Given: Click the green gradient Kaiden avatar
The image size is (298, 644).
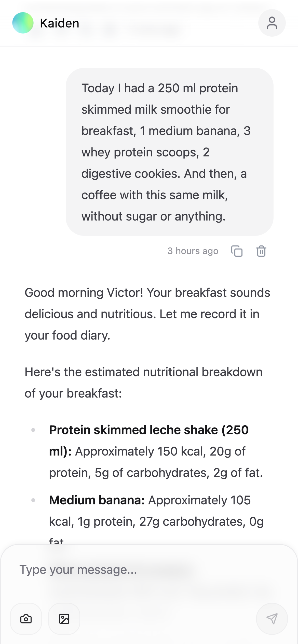Looking at the screenshot, I should pos(23,23).
